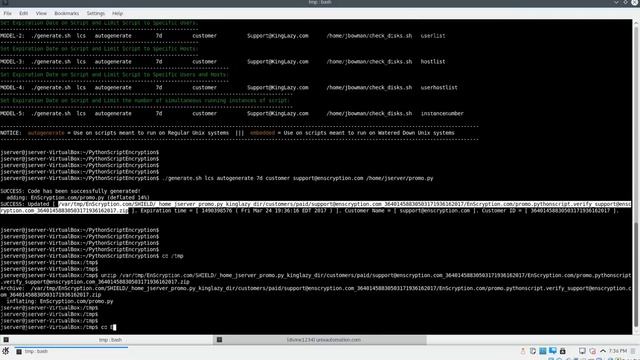Image resolution: width=640 pixels, height=360 pixels.
Task: Click the MODEL-3 line ending with 'hostlist'
Action: (x=223, y=62)
